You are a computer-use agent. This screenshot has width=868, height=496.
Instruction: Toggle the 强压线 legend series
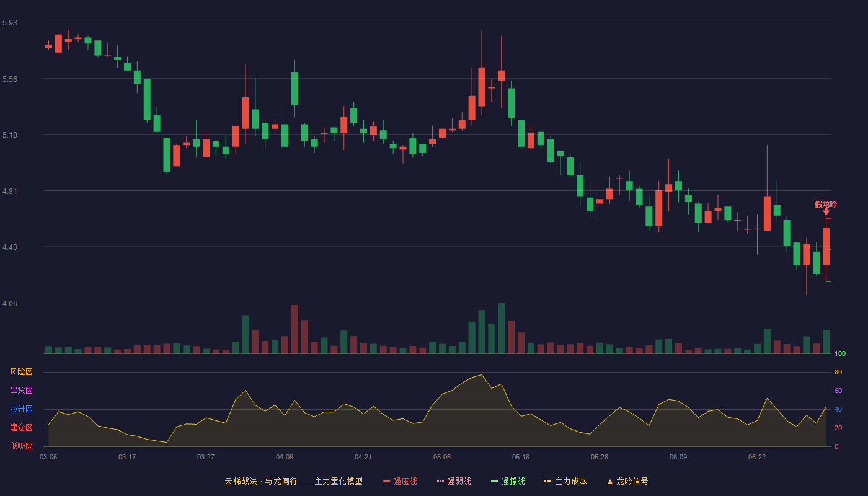click(x=400, y=481)
